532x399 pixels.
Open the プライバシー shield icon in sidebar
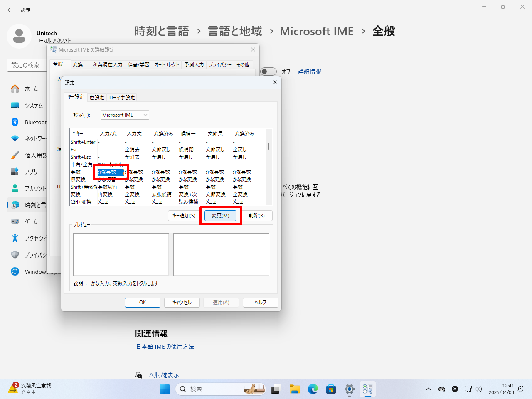pyautogui.click(x=15, y=255)
